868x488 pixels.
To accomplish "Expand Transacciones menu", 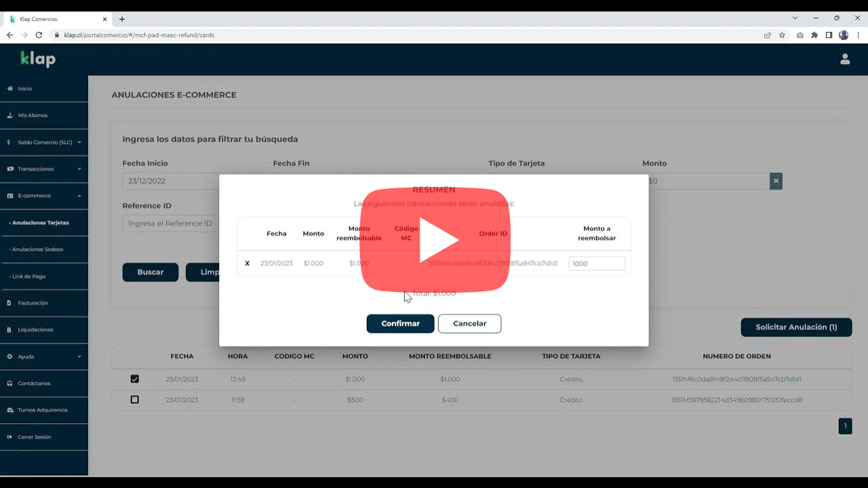I will (x=44, y=169).
